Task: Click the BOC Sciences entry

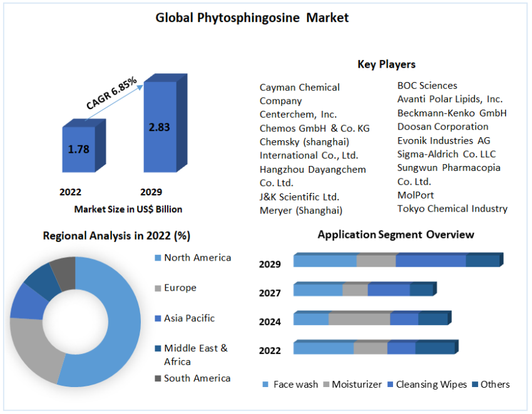Action: click(x=427, y=86)
